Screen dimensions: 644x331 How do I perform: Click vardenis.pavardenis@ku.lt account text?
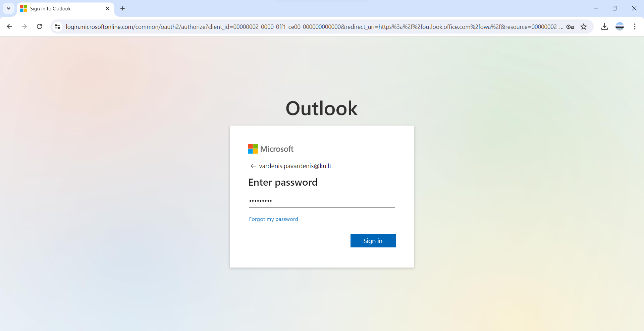click(295, 166)
